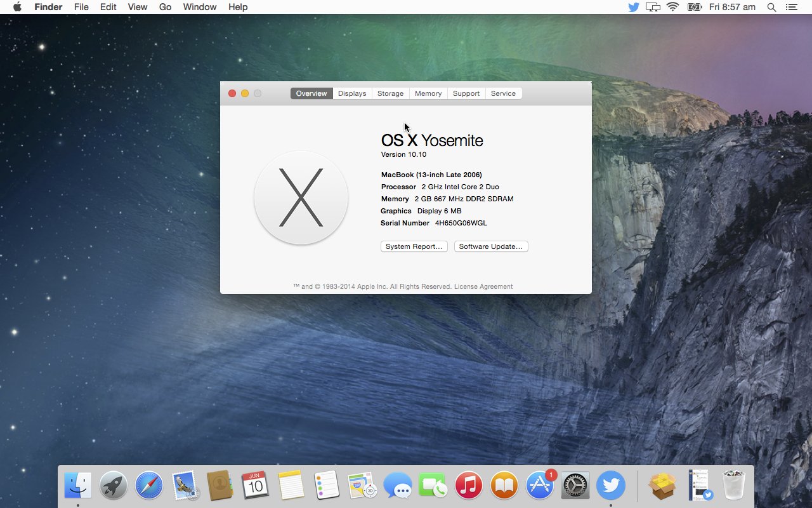Open the package box icon in Dock

(662, 486)
